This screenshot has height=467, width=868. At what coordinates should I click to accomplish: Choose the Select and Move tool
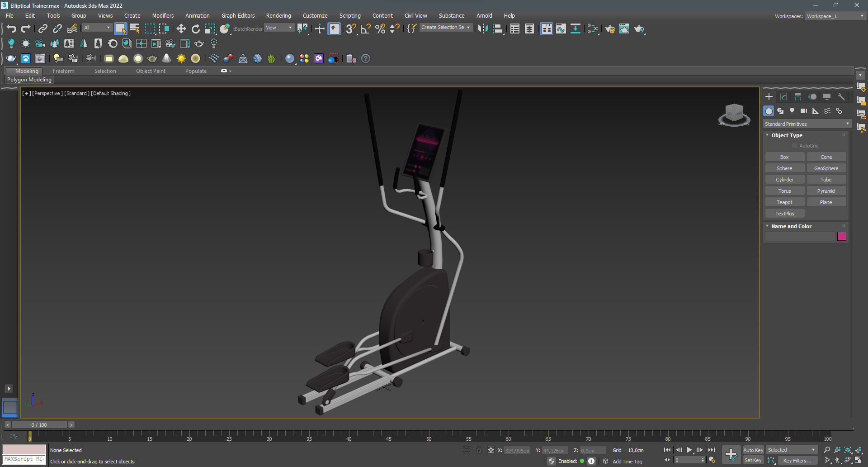(181, 29)
